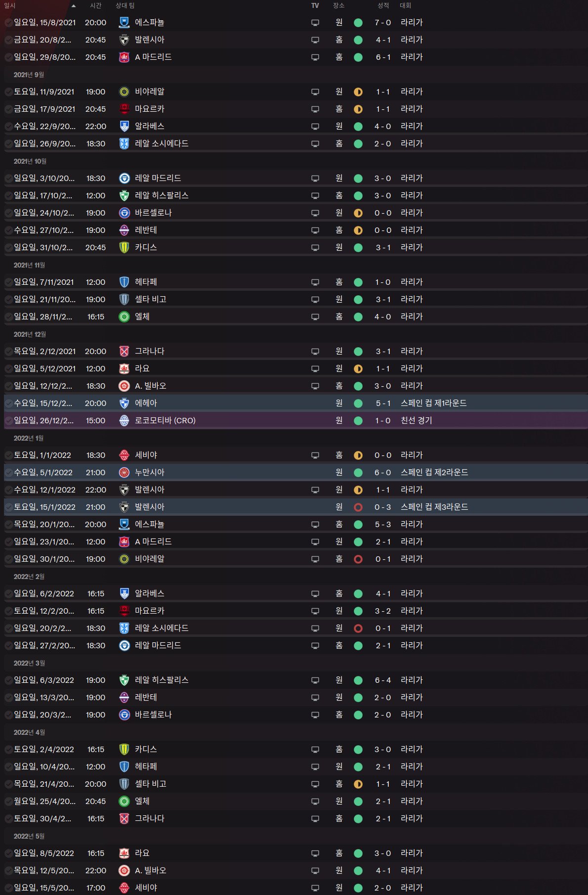Open the 7 - 0 result against 에스파뇰
This screenshot has height=895, width=588.
382,23
